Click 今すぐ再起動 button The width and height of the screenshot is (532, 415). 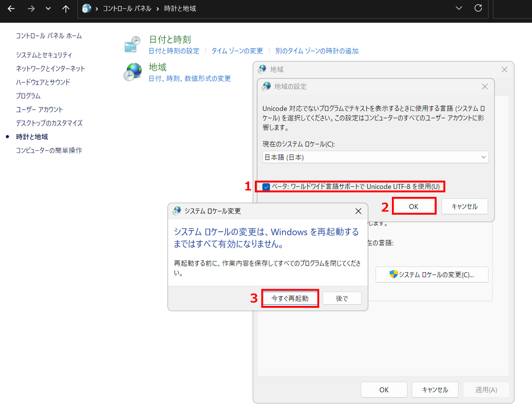(x=290, y=298)
